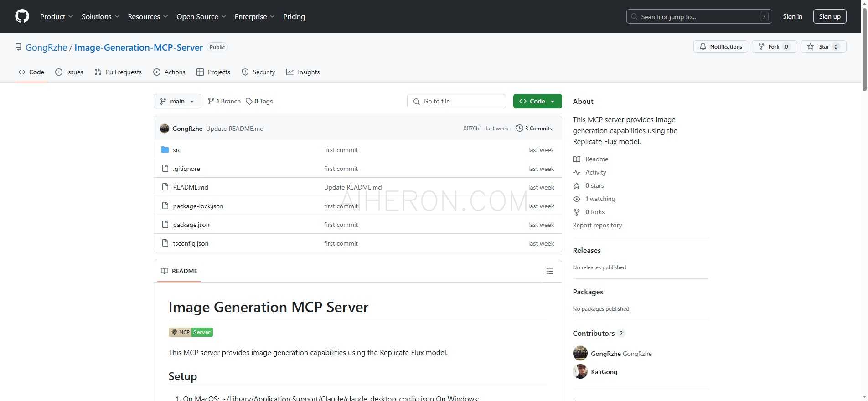Click the fork icon beside 0 forks
This screenshot has width=868, height=401.
point(577,212)
